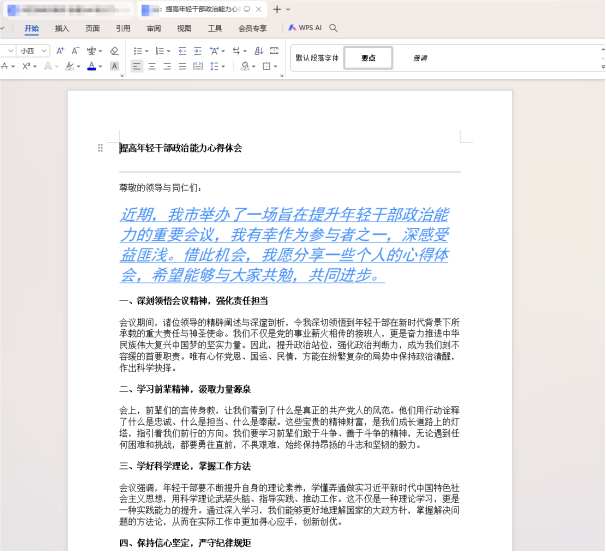Switch to the 开始 ribbon tab
The image size is (606, 552).
tap(32, 28)
